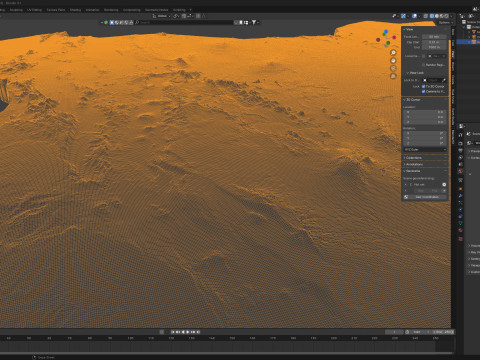Open the Render properties tab
Viewport: 480px width, 360px height.
[x=460, y=143]
